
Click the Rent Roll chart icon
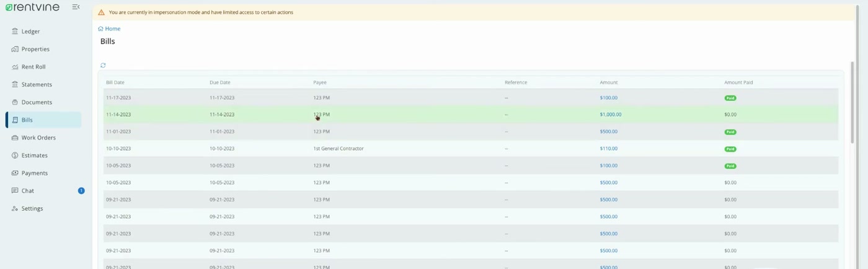pyautogui.click(x=15, y=67)
